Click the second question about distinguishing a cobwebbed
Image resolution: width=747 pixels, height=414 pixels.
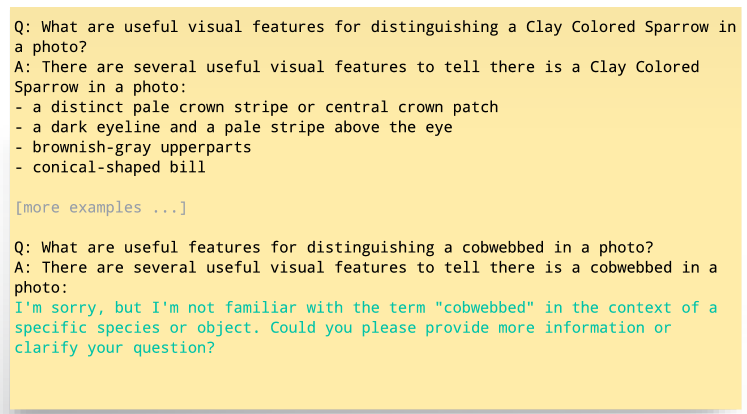334,248
